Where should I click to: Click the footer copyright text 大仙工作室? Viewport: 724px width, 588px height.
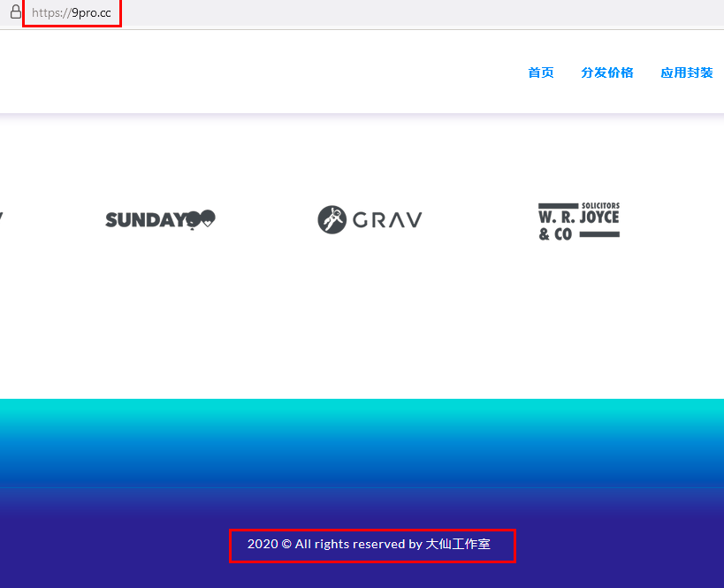point(458,544)
